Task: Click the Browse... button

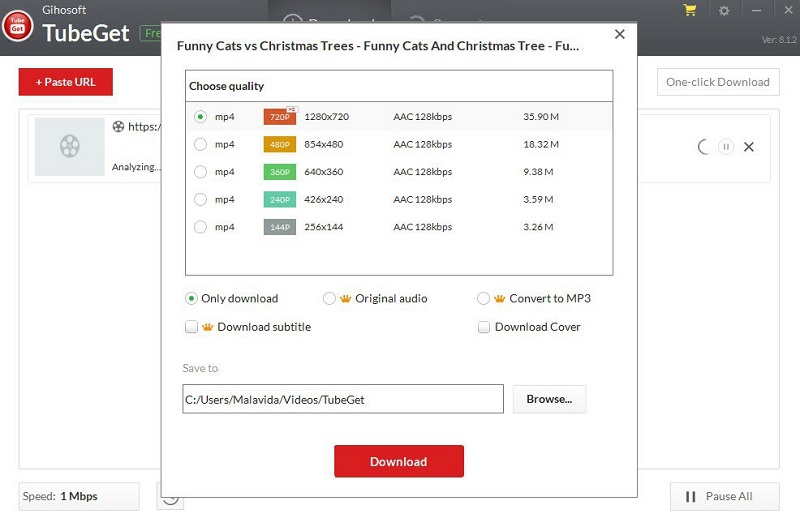Action: (x=549, y=399)
